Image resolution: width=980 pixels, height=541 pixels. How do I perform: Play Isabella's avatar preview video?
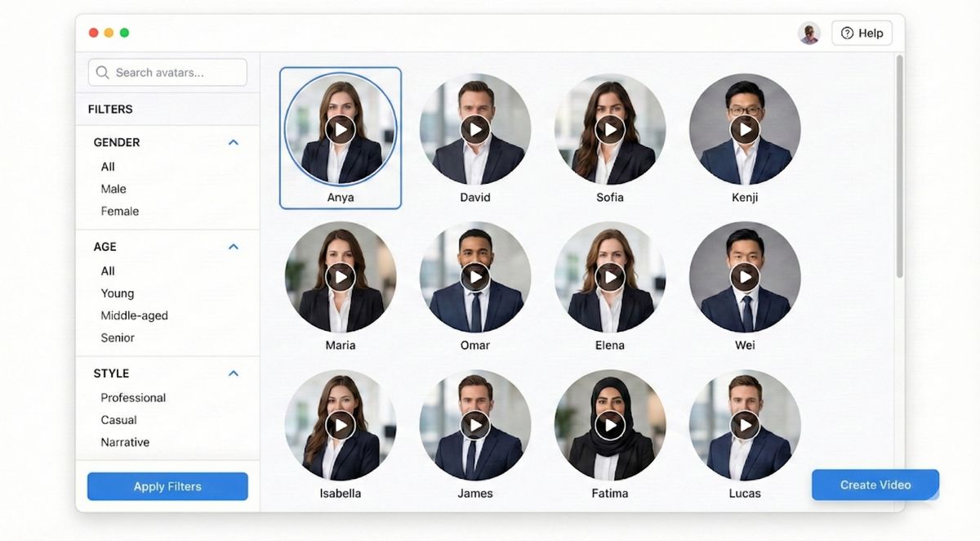tap(341, 424)
